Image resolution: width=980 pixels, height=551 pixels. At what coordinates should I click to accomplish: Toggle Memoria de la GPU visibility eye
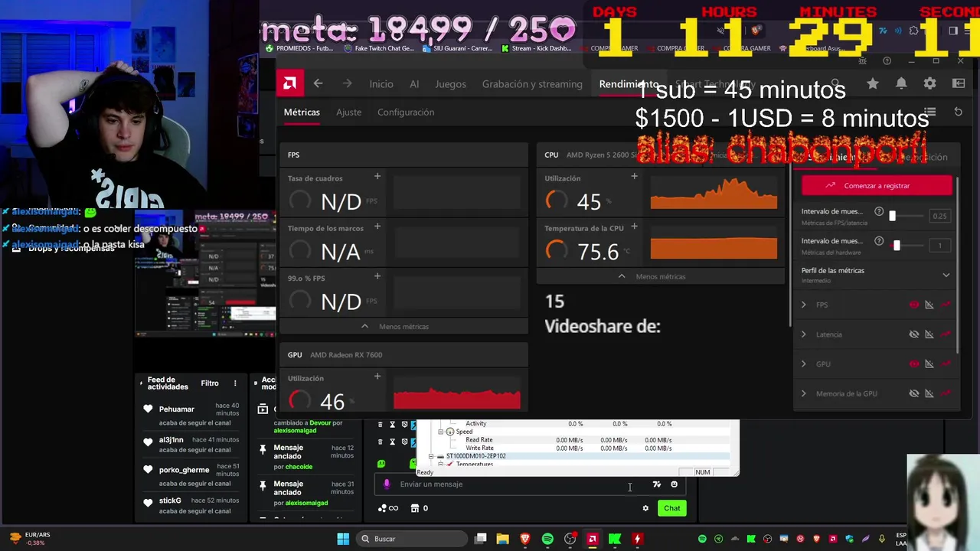(913, 393)
